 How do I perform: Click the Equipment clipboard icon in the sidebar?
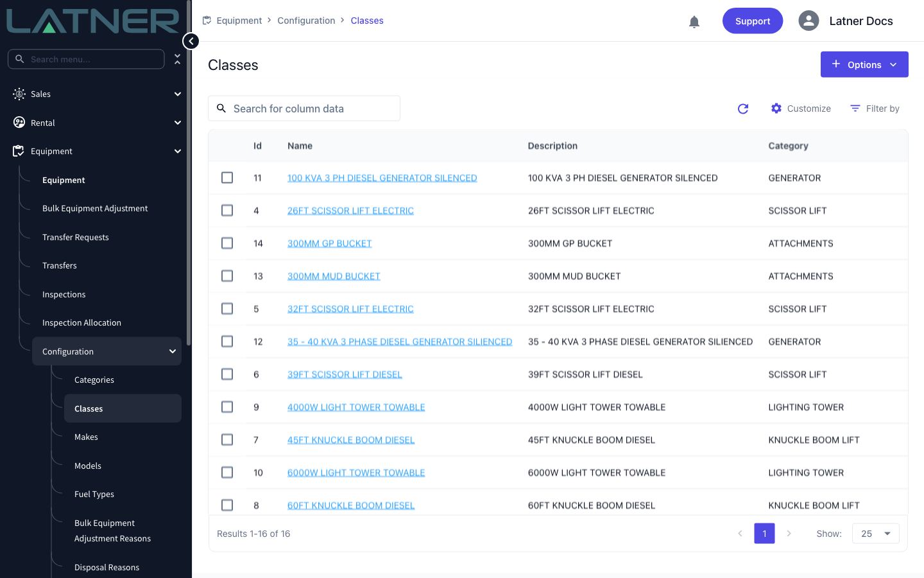[19, 151]
